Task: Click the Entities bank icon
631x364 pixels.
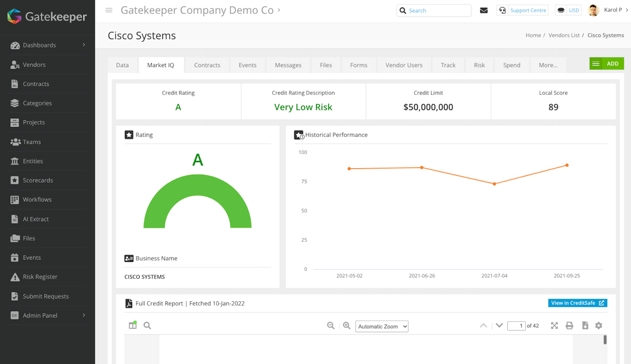Action: coord(15,161)
